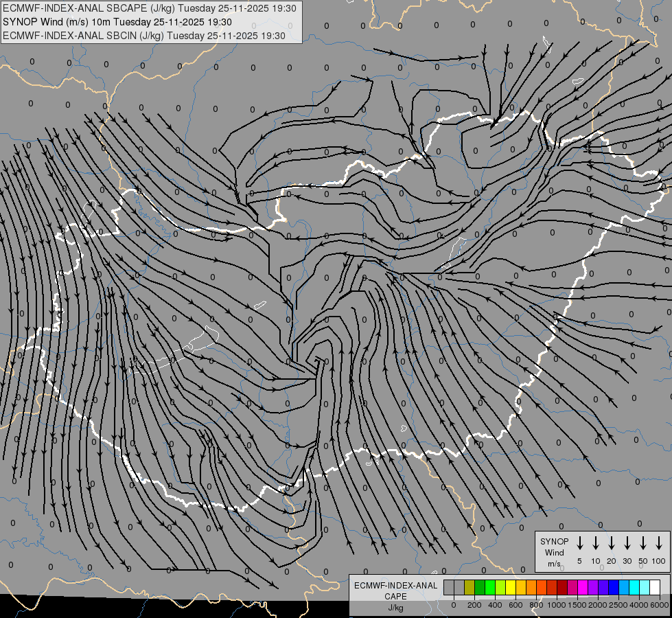The width and height of the screenshot is (672, 618).
Task: Click the 2500 tick label on the CAPE scale
Action: coord(618,605)
